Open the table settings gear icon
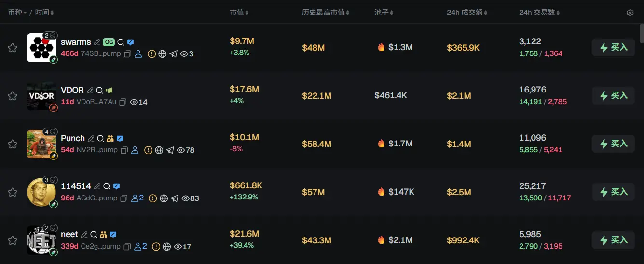644x264 pixels. (630, 13)
